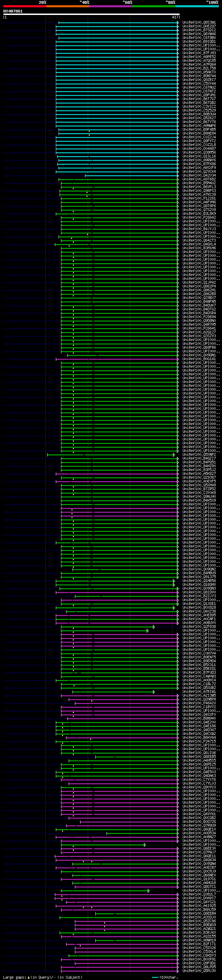Screen dimensions: 222x980
Task: Select label UniRef100_A9PE52
Action: click(199, 57)
